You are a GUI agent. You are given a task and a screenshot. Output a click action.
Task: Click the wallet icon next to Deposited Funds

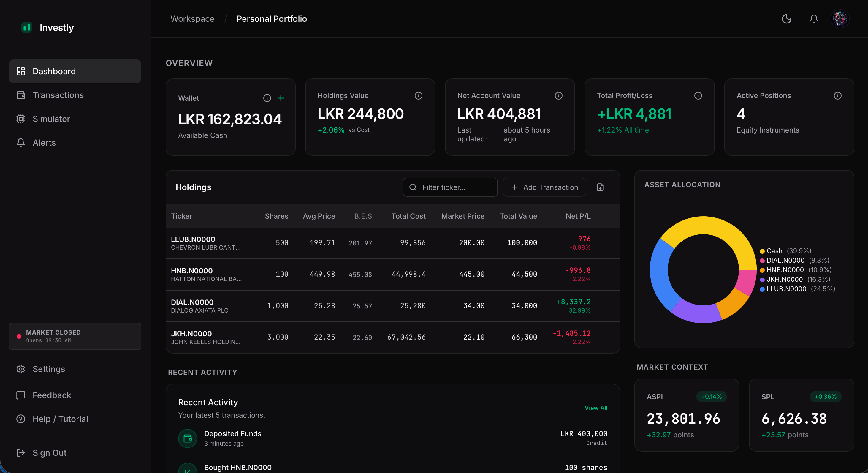pyautogui.click(x=187, y=439)
